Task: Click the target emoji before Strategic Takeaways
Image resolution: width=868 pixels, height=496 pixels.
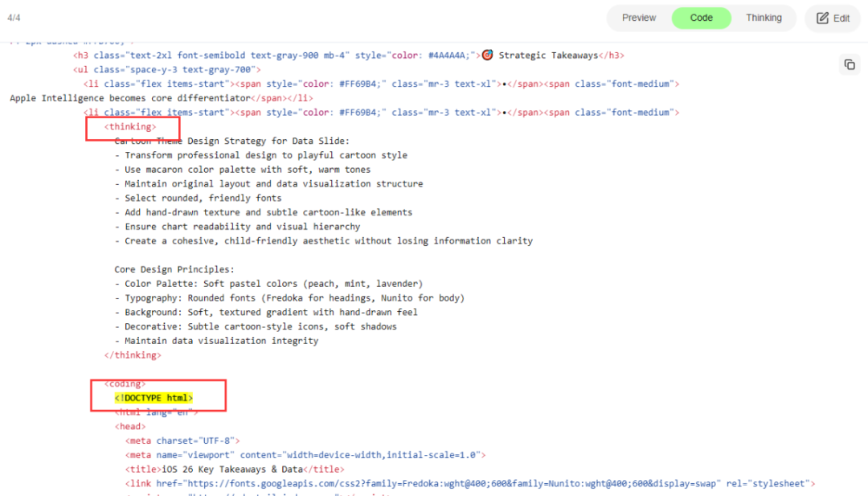Action: [487, 55]
